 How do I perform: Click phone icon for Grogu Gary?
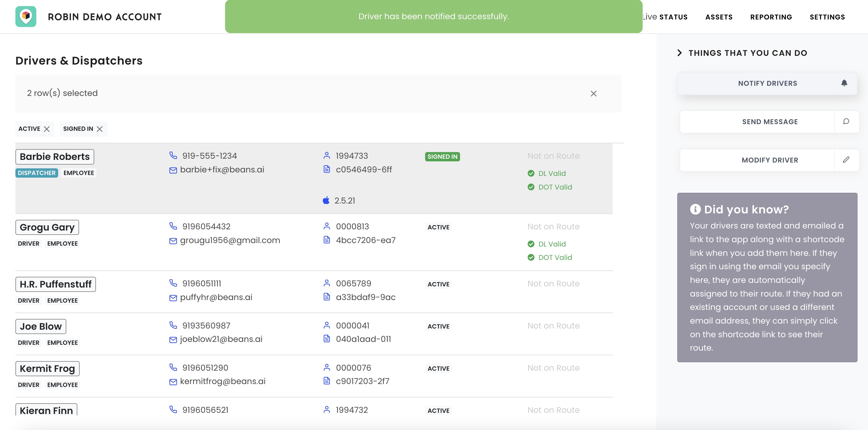[173, 226]
